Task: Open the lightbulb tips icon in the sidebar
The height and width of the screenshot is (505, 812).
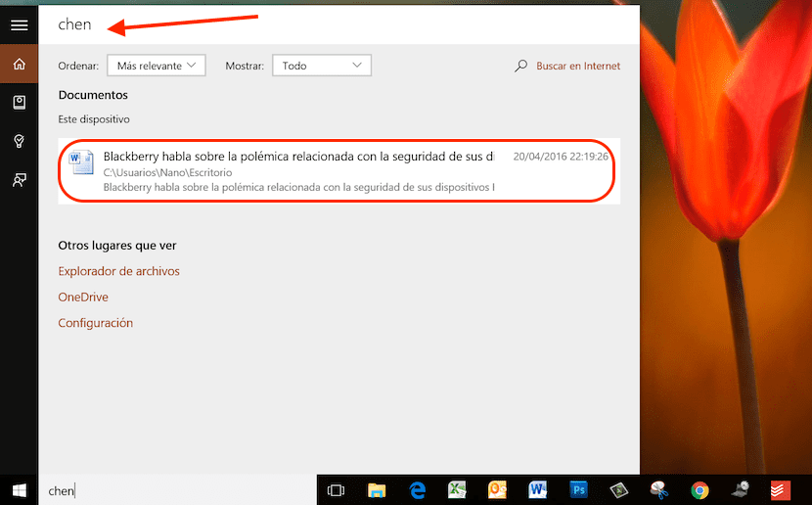Action: 20,141
